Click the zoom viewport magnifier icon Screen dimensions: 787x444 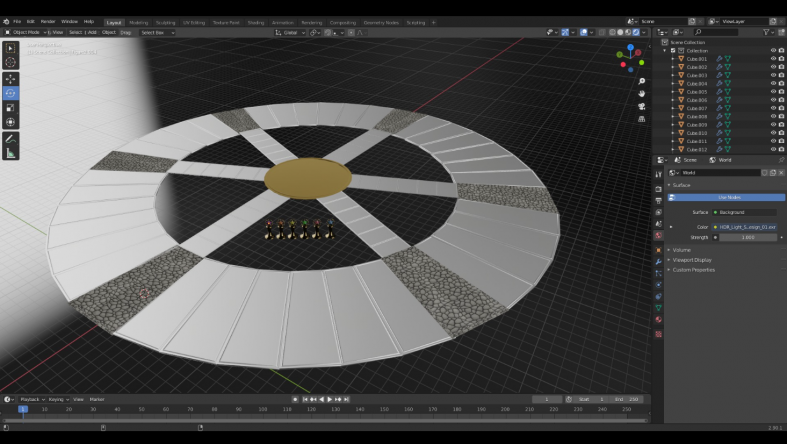pos(641,82)
